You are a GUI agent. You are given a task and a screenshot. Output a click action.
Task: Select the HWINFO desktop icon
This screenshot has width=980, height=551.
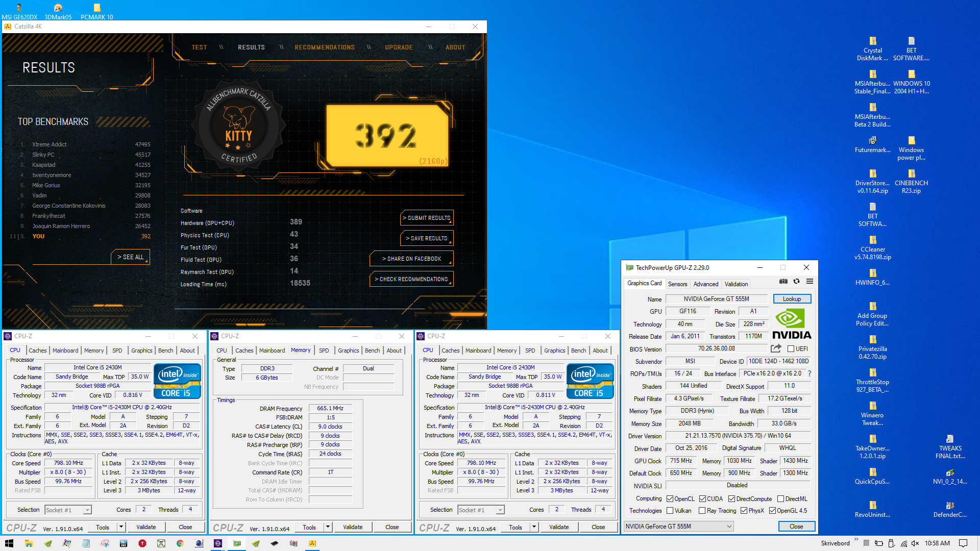[x=873, y=277]
